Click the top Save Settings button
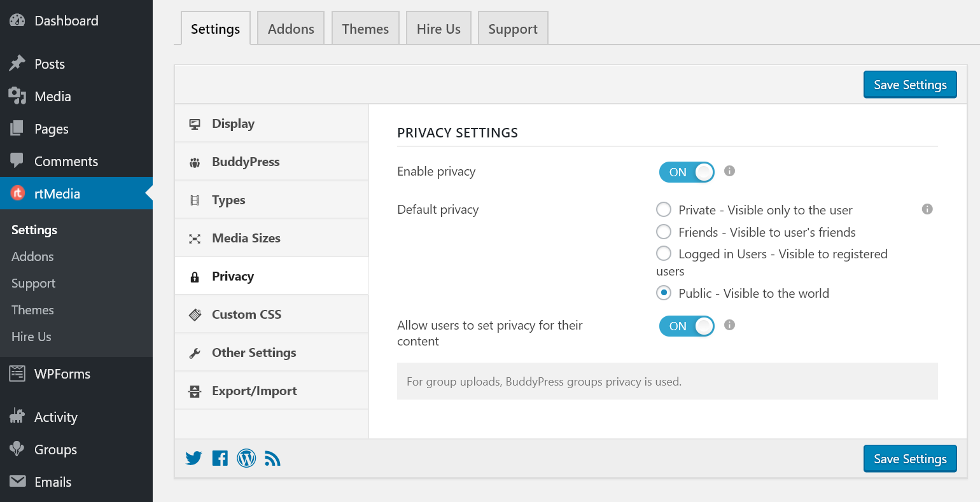The width and height of the screenshot is (980, 502). (910, 84)
